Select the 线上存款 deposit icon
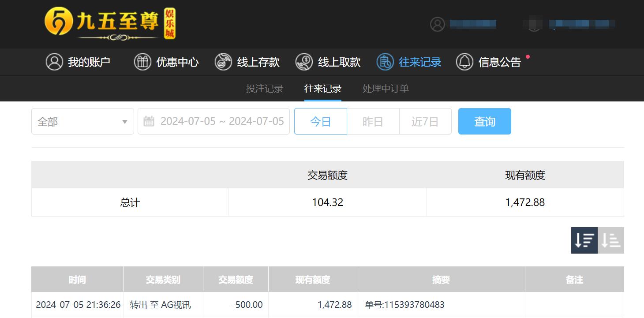The image size is (644, 318). coord(223,62)
